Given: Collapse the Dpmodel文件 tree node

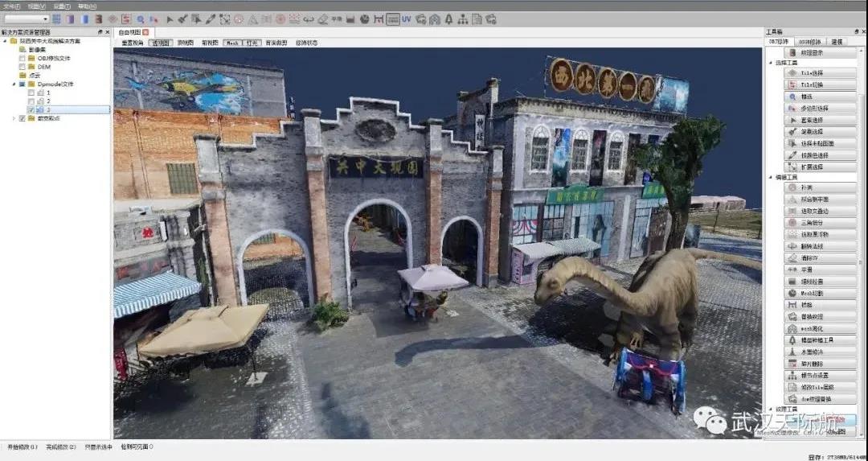Looking at the screenshot, I should (x=14, y=84).
